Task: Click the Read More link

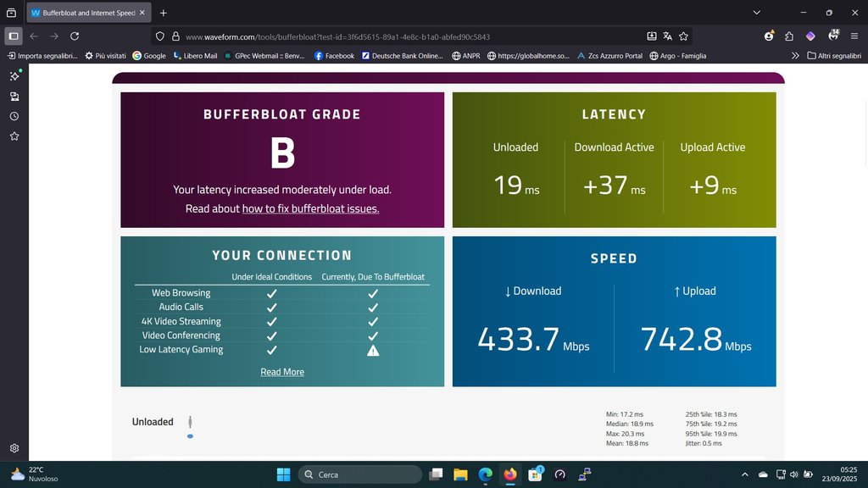Action: [x=282, y=372]
